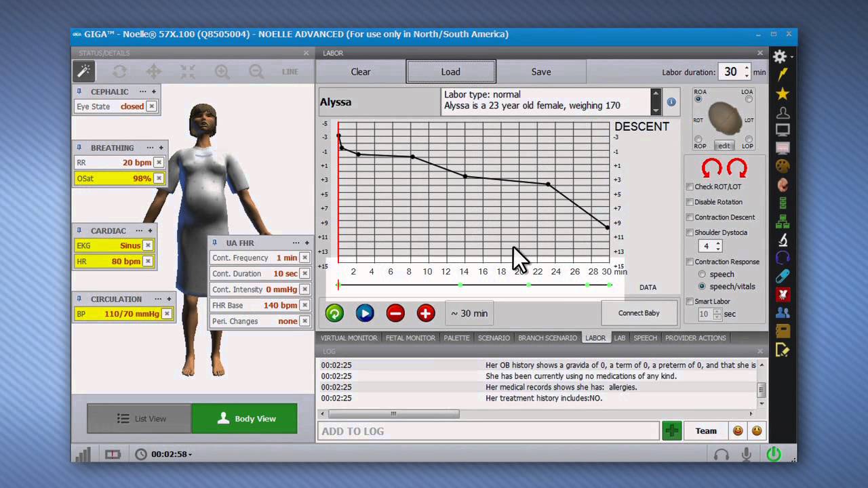Open the VIRTUAL MONITOR tab
Screen dimensions: 868x488
pyautogui.click(x=349, y=338)
